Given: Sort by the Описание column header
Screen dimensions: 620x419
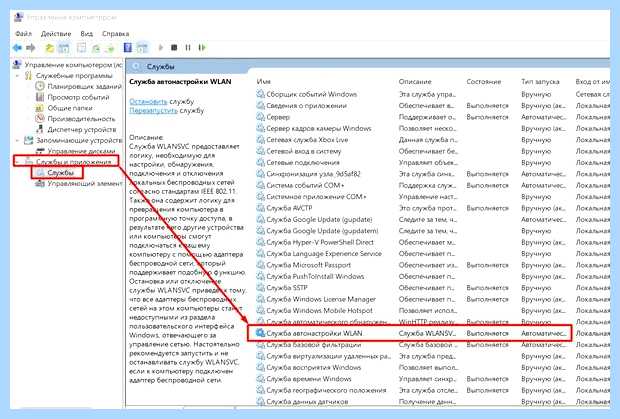Looking at the screenshot, I should pos(415,81).
